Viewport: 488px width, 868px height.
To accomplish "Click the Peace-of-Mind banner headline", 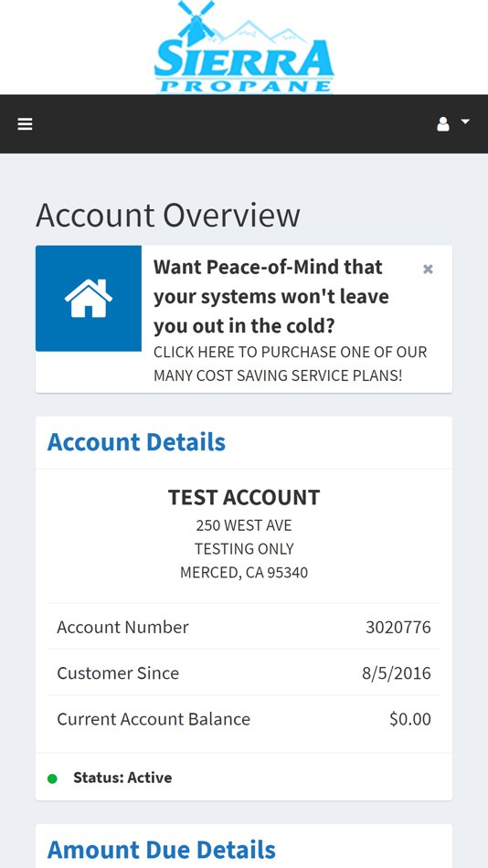I will pos(271,297).
